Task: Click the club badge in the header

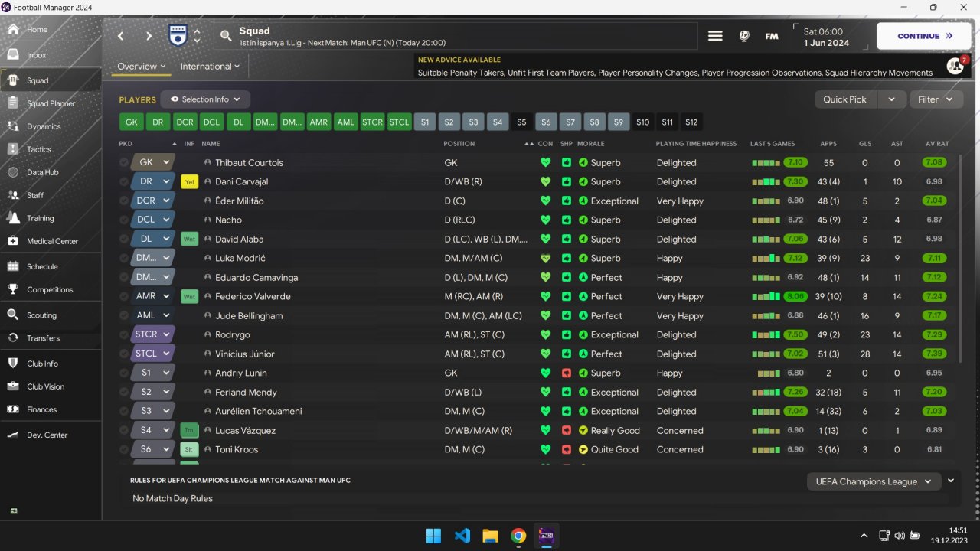Action: pos(178,35)
